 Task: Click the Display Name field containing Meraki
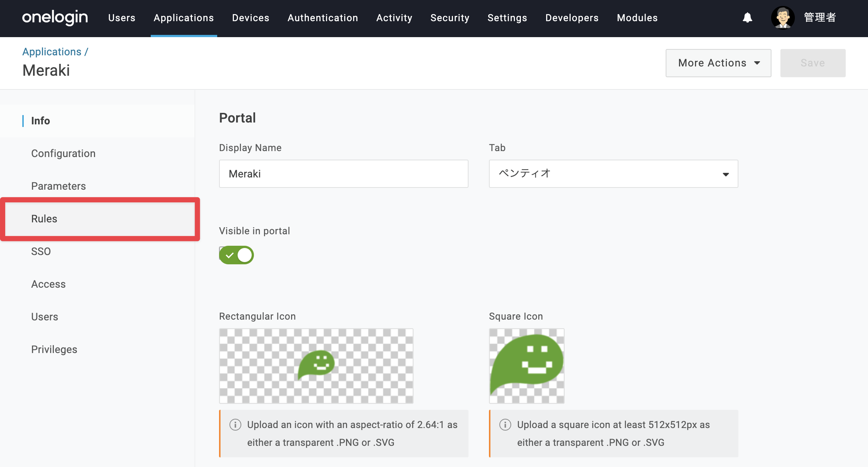click(x=343, y=174)
